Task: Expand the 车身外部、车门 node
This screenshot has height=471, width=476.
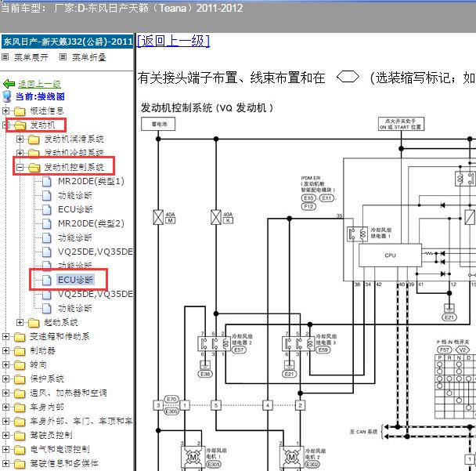Action: 5,421
